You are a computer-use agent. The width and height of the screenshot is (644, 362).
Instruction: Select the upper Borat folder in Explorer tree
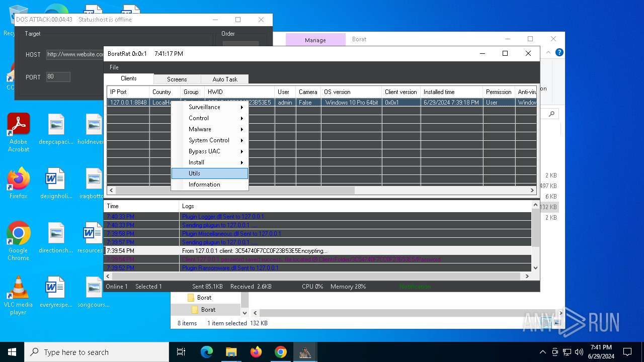click(x=204, y=298)
